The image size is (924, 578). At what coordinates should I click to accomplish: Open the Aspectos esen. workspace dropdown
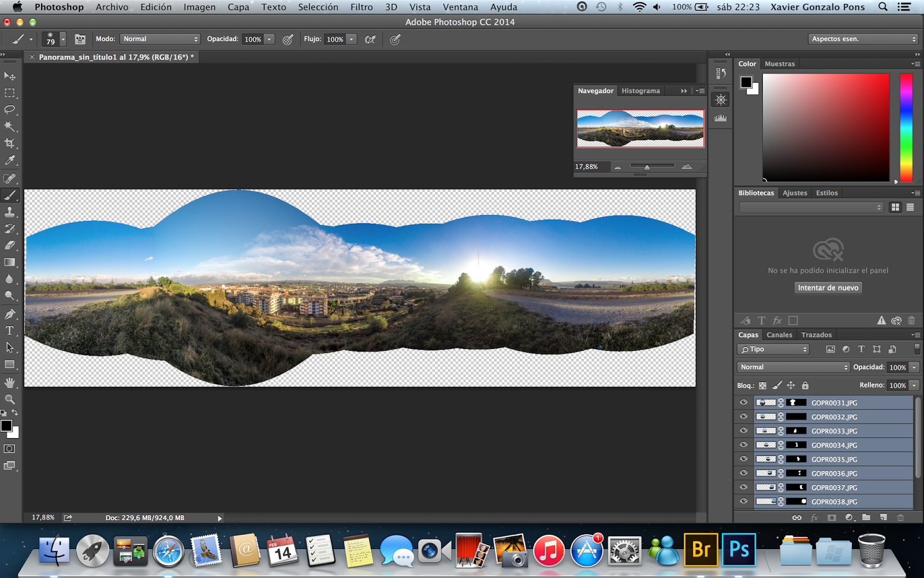coord(863,39)
